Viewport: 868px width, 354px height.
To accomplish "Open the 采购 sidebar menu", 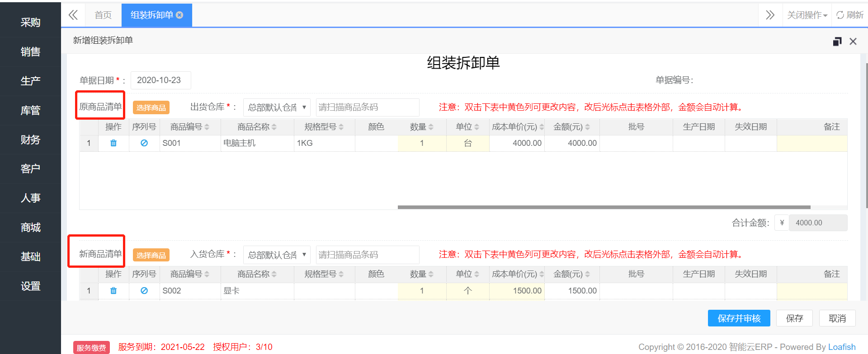I will point(30,22).
